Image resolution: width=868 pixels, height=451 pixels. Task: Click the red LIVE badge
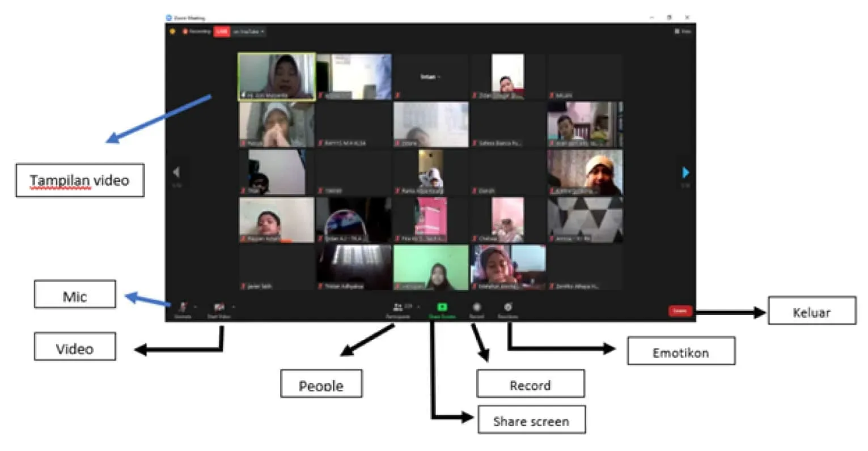(x=222, y=32)
